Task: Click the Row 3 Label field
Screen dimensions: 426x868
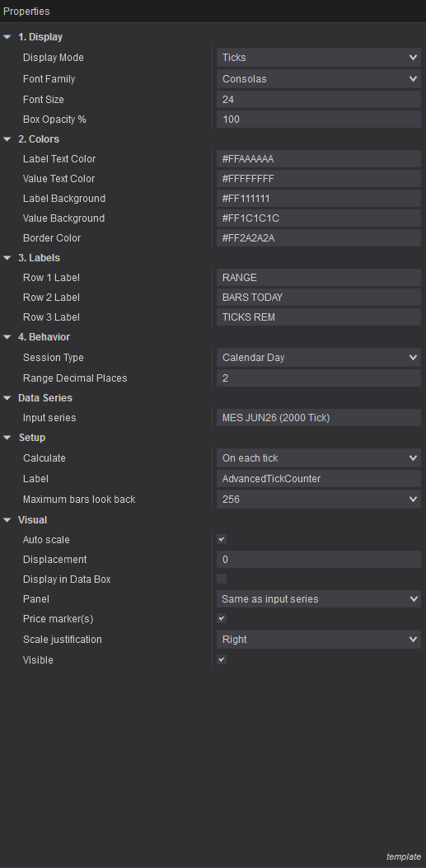Action: [319, 317]
